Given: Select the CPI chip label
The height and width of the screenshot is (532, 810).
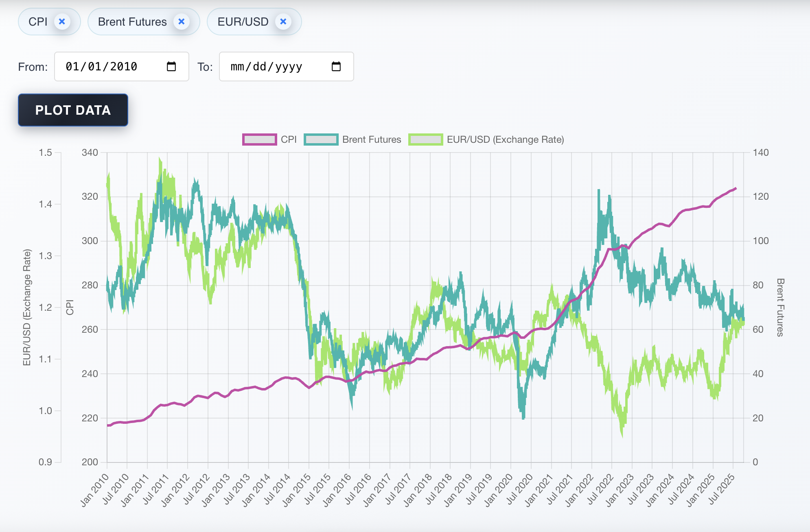Looking at the screenshot, I should pyautogui.click(x=38, y=22).
